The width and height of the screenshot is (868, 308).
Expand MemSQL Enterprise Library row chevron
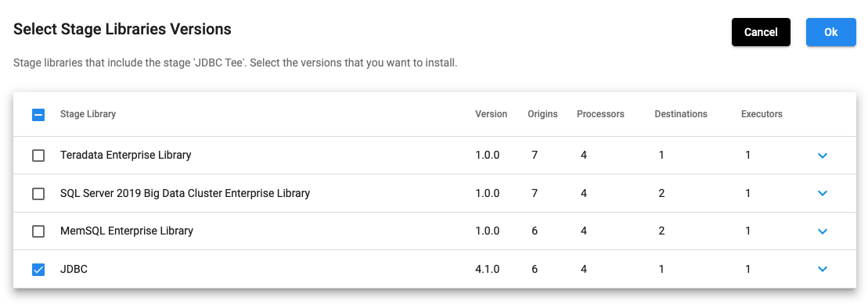point(822,231)
